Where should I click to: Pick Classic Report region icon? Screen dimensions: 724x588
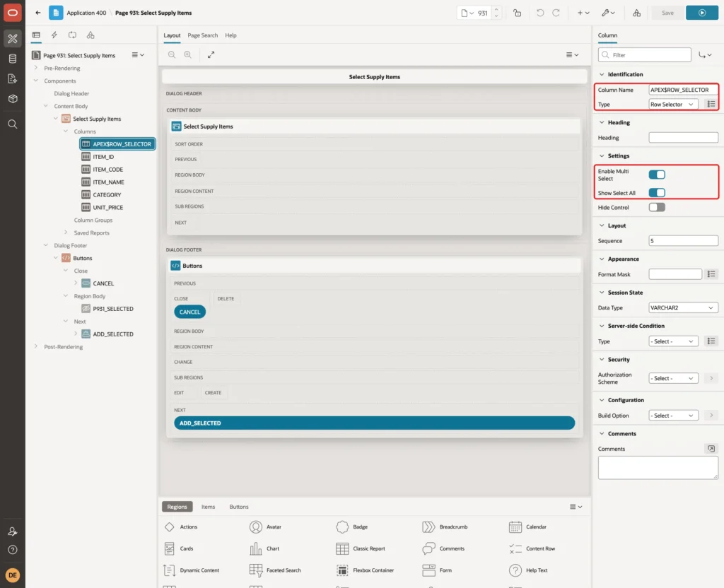342,548
